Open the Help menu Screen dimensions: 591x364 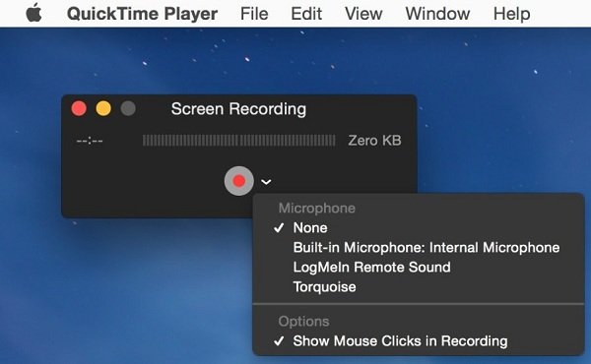(512, 14)
